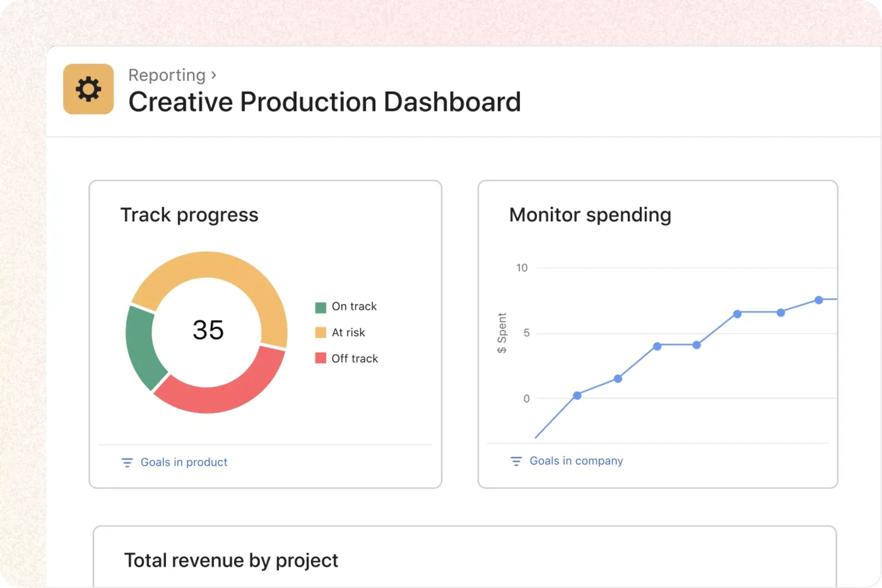Open the Goals in product link
The height and width of the screenshot is (588, 882).
(183, 462)
